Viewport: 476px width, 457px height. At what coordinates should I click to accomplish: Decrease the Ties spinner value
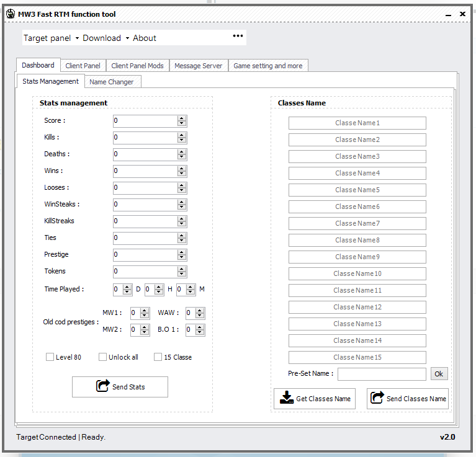click(x=182, y=241)
